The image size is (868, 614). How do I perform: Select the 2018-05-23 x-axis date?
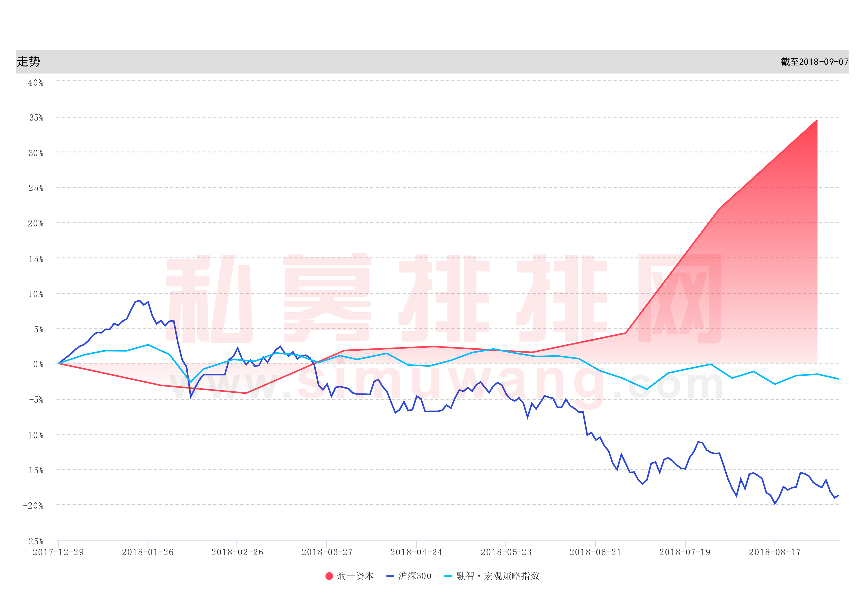pyautogui.click(x=506, y=552)
